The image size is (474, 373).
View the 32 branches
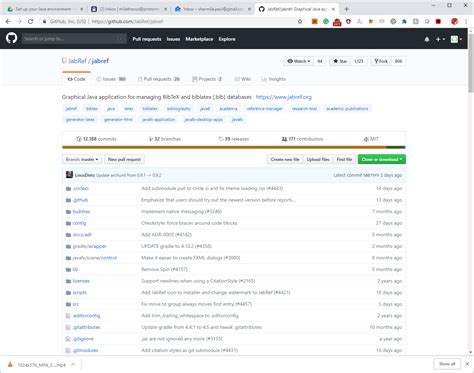tap(165, 139)
